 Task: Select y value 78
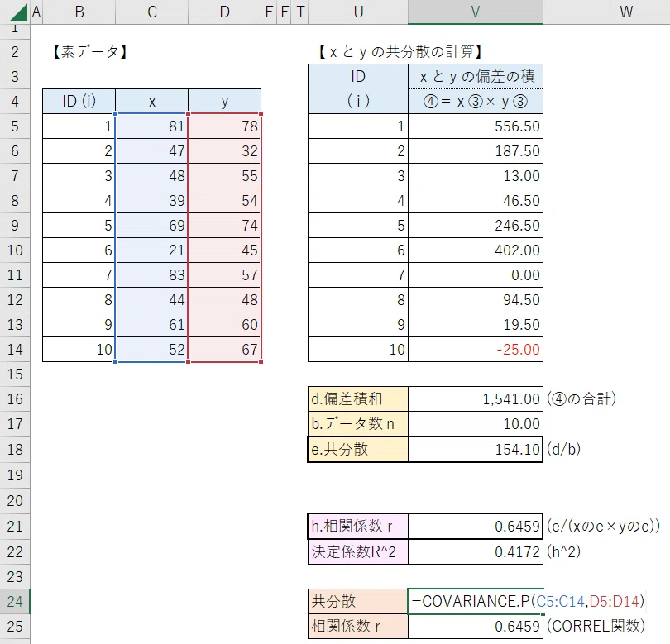pos(225,126)
